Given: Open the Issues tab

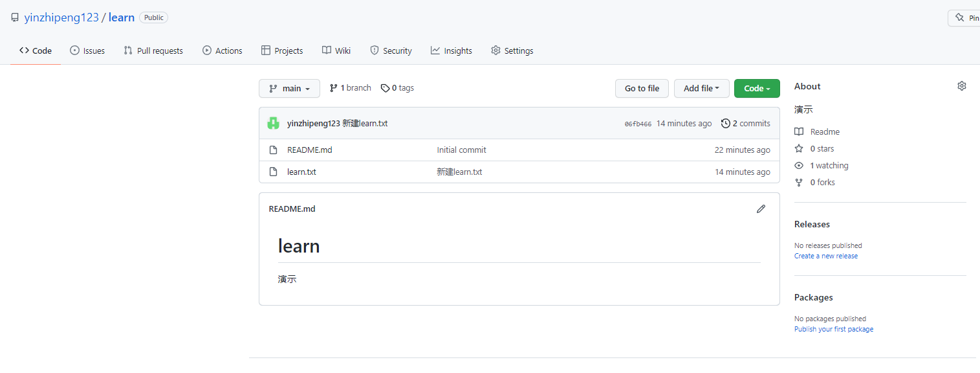Looking at the screenshot, I should click(x=87, y=51).
